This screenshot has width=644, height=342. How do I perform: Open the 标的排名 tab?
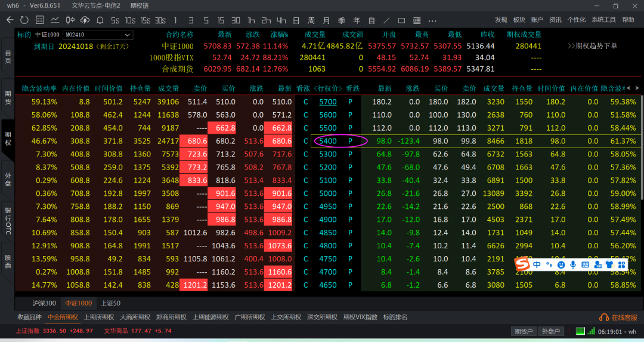[395, 318]
